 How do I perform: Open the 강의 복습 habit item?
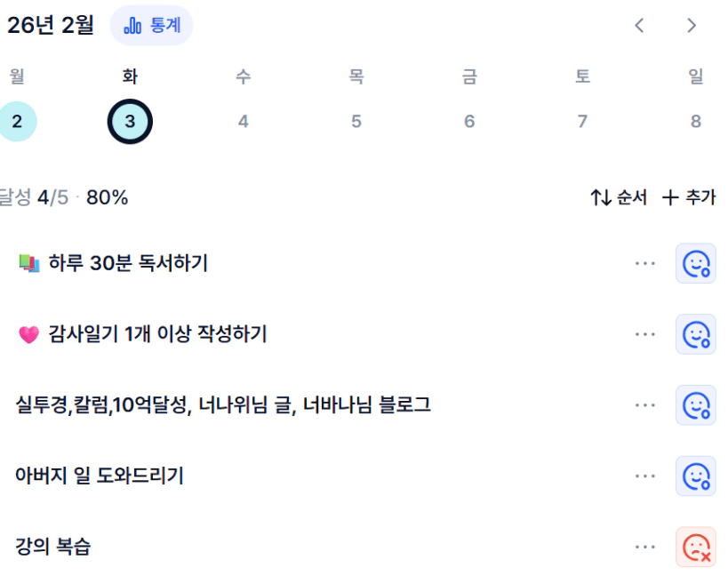click(53, 547)
